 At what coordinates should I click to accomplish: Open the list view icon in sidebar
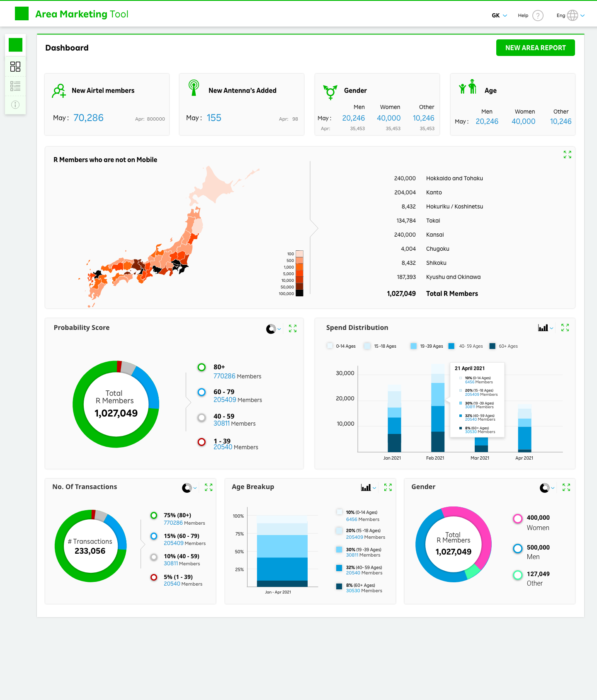coord(15,86)
